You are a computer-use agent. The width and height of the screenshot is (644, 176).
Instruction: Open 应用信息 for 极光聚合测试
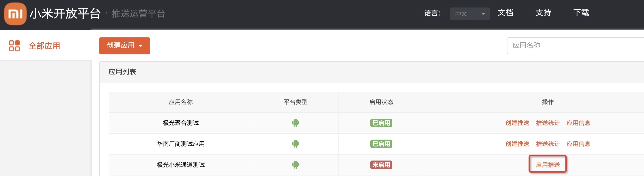click(578, 123)
